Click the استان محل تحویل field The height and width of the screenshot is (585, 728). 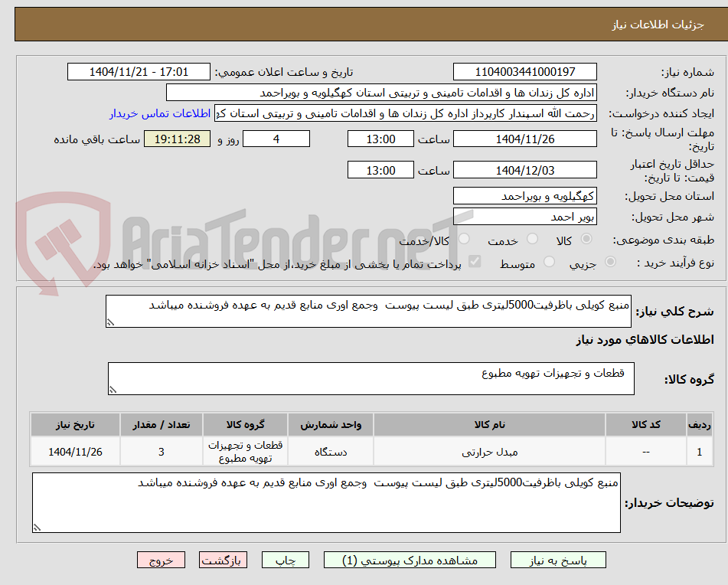point(525,196)
